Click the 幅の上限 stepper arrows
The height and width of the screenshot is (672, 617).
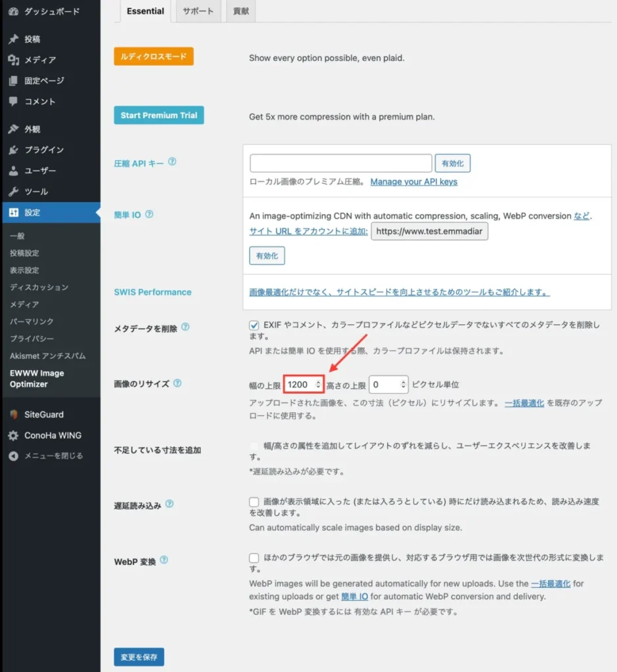point(318,385)
